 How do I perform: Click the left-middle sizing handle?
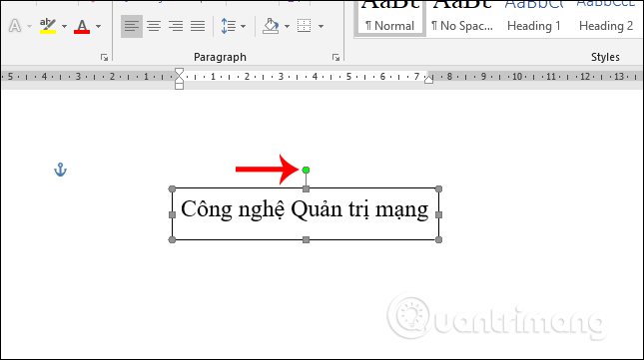(x=172, y=214)
